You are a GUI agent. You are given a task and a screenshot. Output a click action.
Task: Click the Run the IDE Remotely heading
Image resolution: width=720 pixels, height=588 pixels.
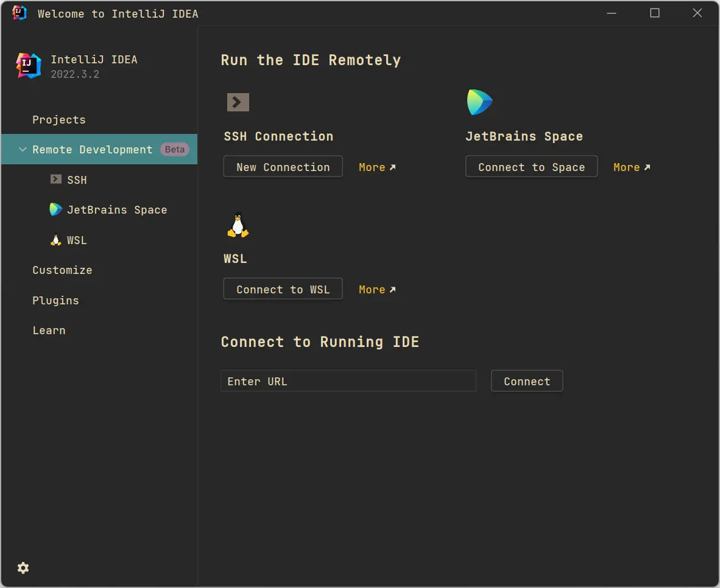point(311,60)
